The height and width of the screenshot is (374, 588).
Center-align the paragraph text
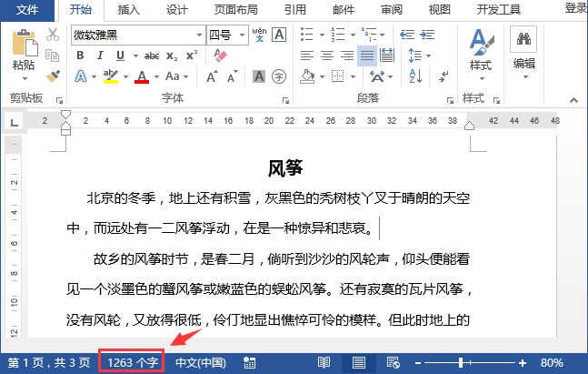click(x=326, y=56)
